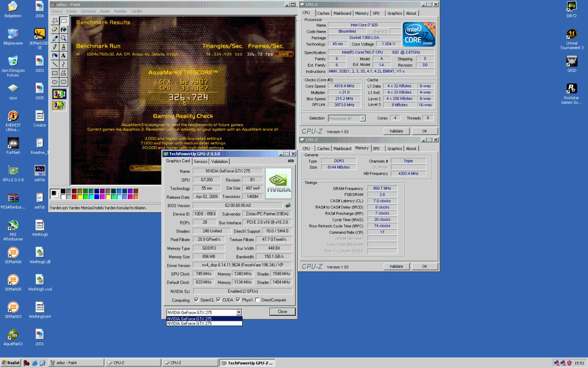The image size is (588, 368).
Task: Choose the opaque selection option in Paint
Action: [x=59, y=94]
